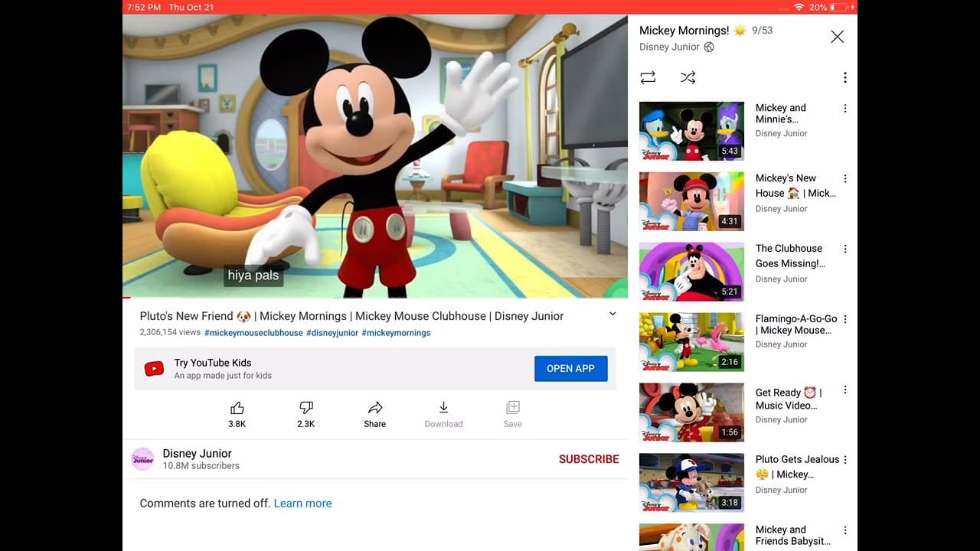This screenshot has width=980, height=551.
Task: Subscribe to Disney Junior channel
Action: point(589,459)
